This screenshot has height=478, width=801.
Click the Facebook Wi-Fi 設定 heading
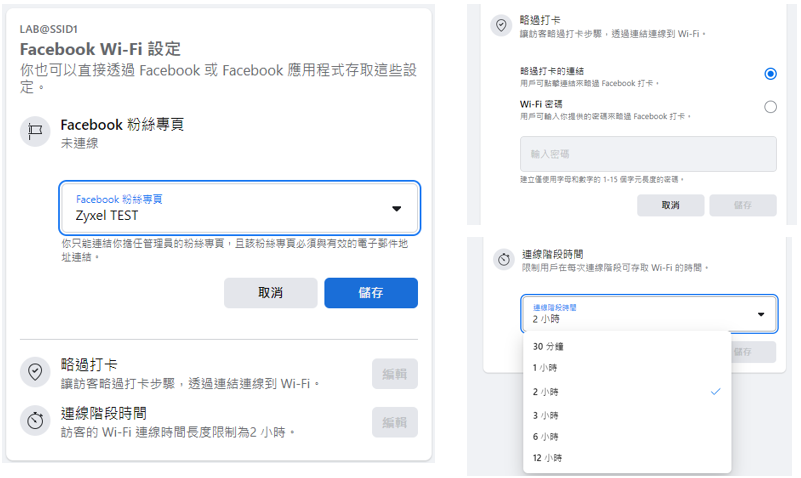(100, 49)
